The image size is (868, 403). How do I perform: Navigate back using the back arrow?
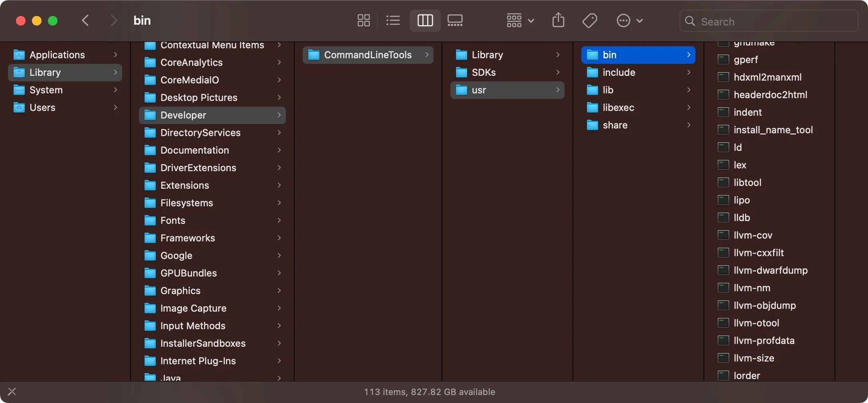pyautogui.click(x=85, y=20)
